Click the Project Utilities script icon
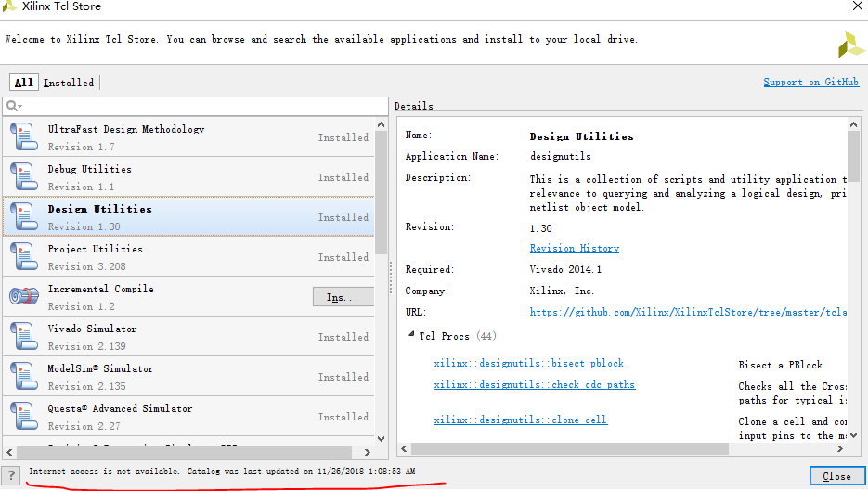This screenshot has height=491, width=868. [x=24, y=257]
